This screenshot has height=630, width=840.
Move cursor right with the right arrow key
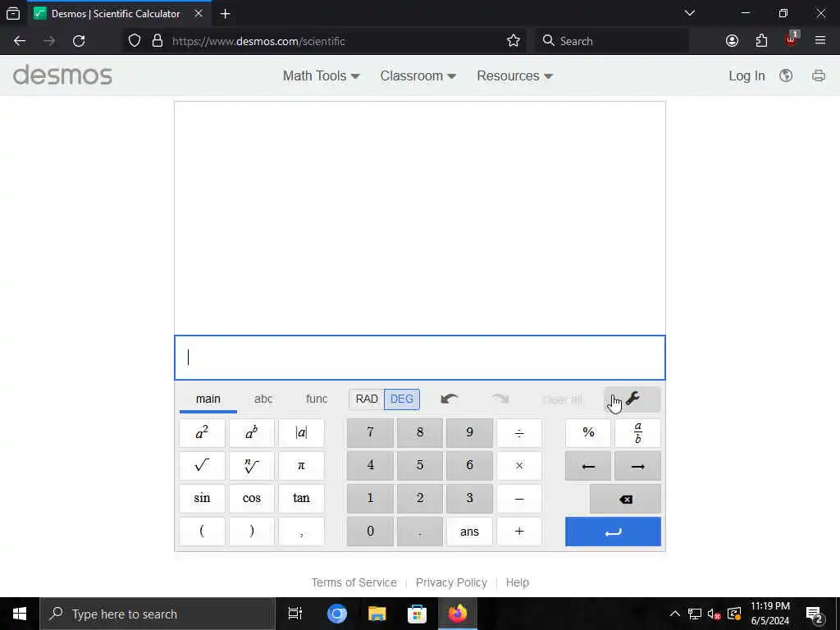coord(637,466)
